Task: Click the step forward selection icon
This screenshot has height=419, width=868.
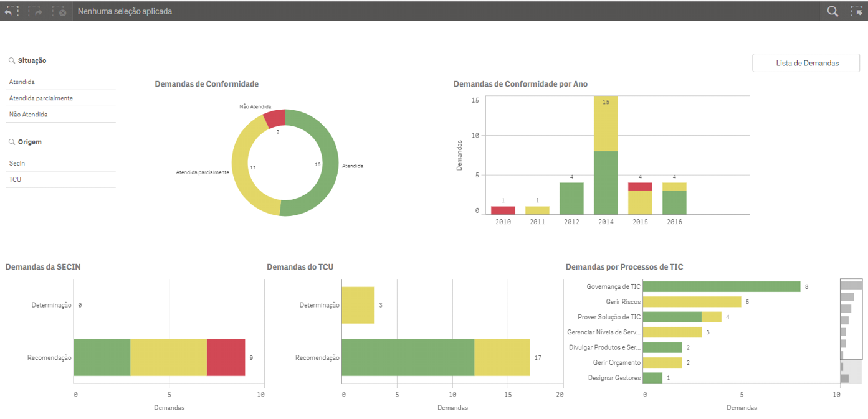Action: pos(36,11)
